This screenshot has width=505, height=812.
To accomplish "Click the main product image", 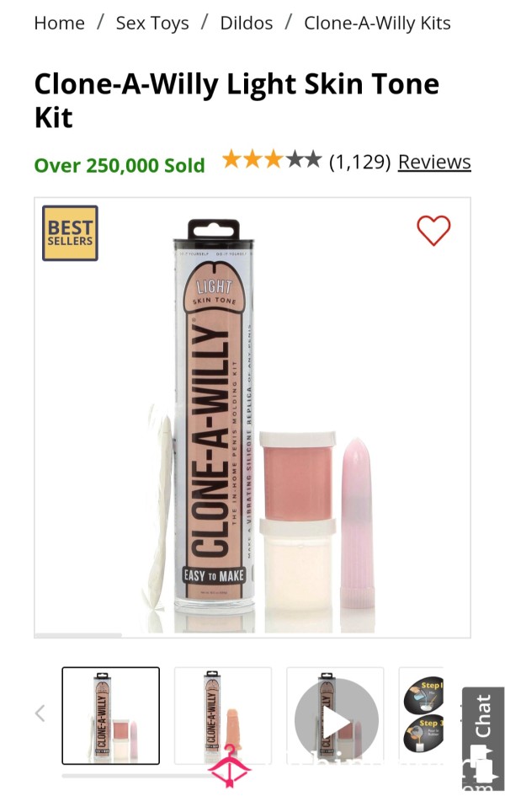I will tap(252, 418).
